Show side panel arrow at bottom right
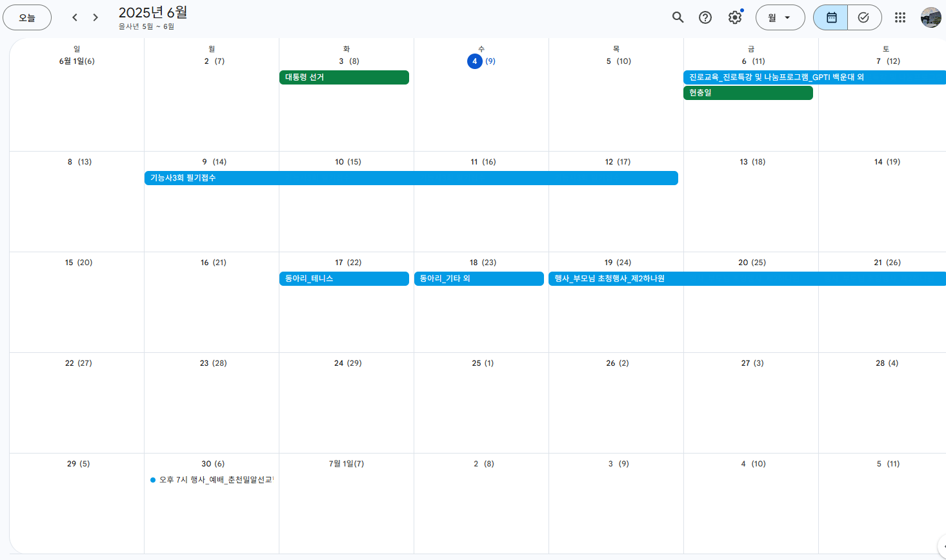946x560 pixels. pos(942,546)
